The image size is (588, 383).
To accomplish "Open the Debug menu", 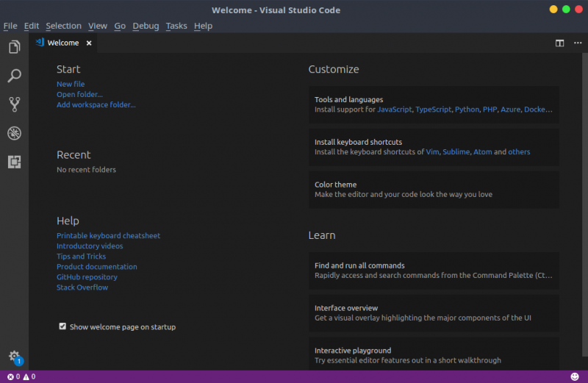I will 146,26.
